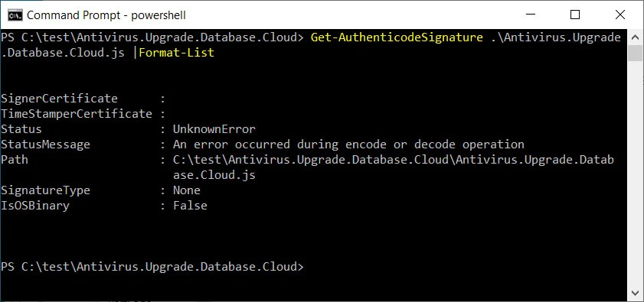Click the 'An error occurred' status message
The width and height of the screenshot is (644, 302).
tap(348, 145)
